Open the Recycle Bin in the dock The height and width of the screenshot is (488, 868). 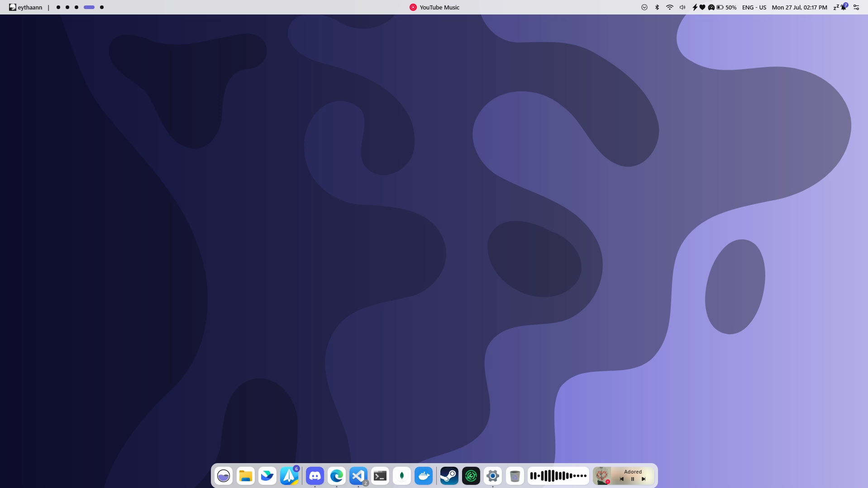[515, 476]
